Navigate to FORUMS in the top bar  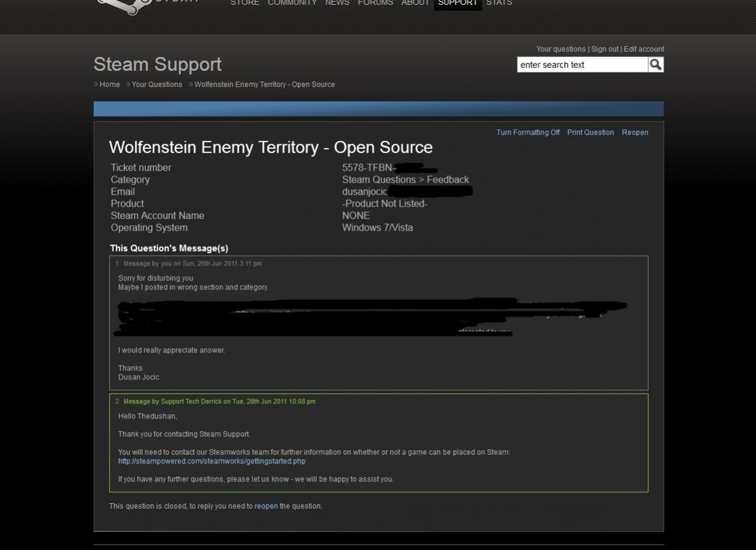point(375,3)
